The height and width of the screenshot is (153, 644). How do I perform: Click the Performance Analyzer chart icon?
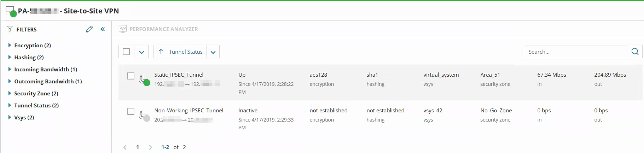[123, 29]
